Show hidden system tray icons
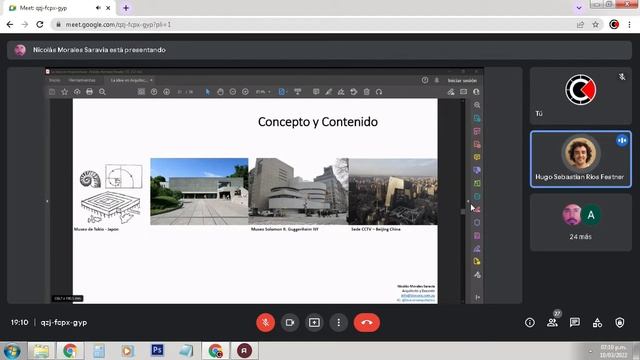Viewport: 640px width, 360px height. pos(590,351)
